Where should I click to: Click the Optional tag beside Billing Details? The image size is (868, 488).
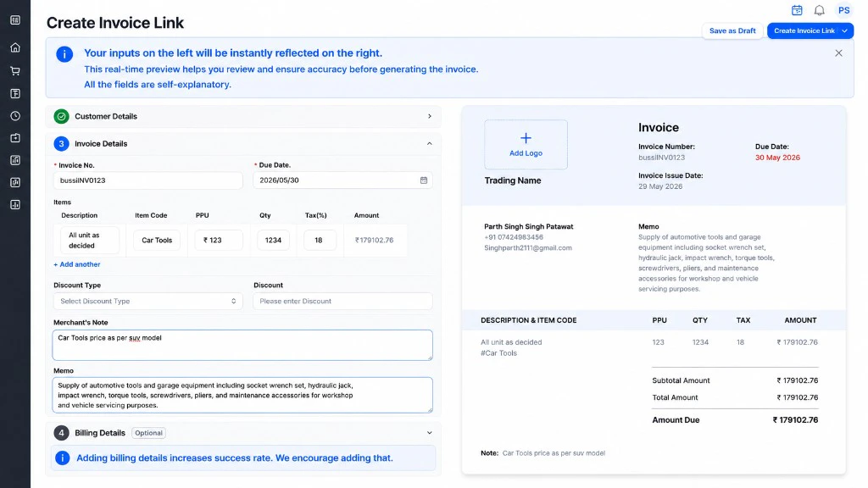[149, 433]
